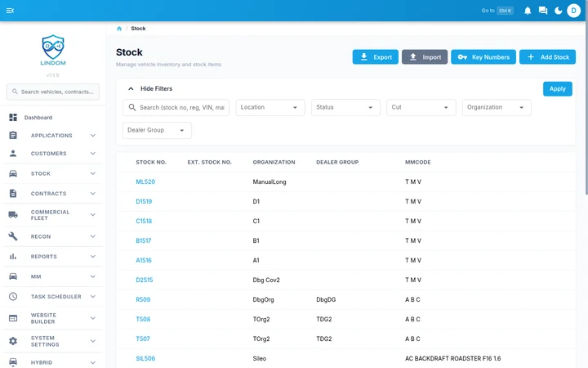Go to home via breadcrumb house icon
The width and height of the screenshot is (588, 368).
pyautogui.click(x=119, y=29)
